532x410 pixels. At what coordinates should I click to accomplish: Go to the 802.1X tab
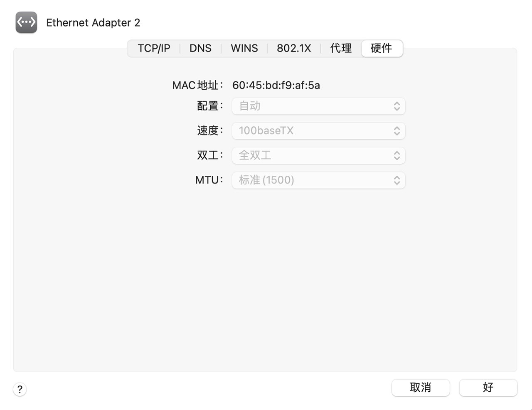pos(294,48)
